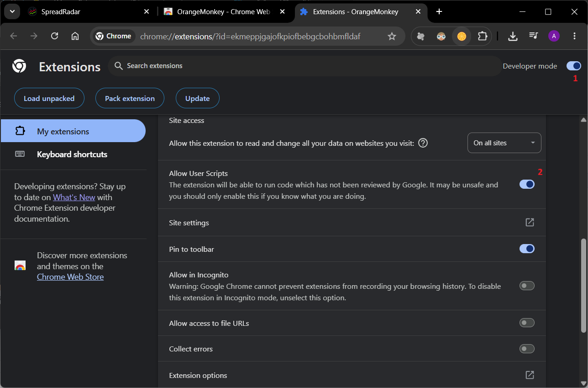Click the Search extensions field
This screenshot has width=588, height=388.
pyautogui.click(x=304, y=66)
